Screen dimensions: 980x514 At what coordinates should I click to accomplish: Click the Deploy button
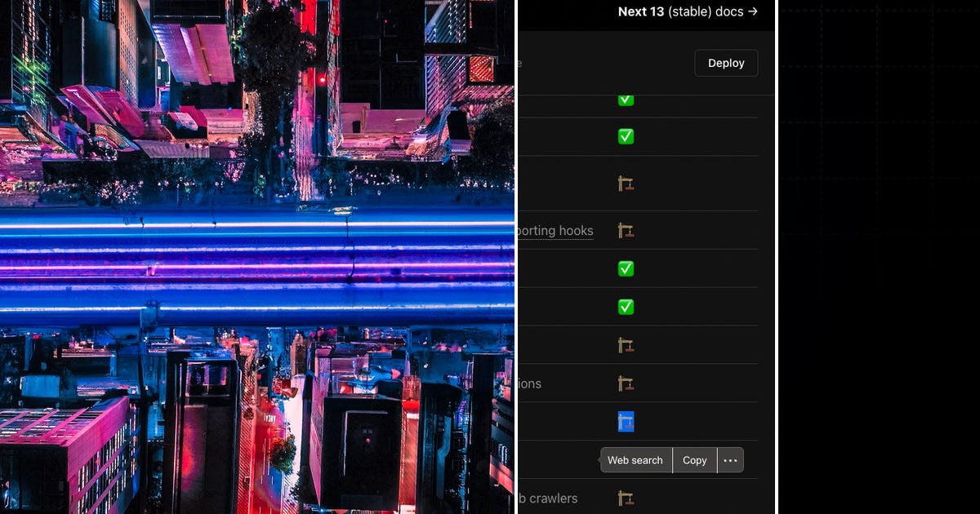[x=726, y=63]
